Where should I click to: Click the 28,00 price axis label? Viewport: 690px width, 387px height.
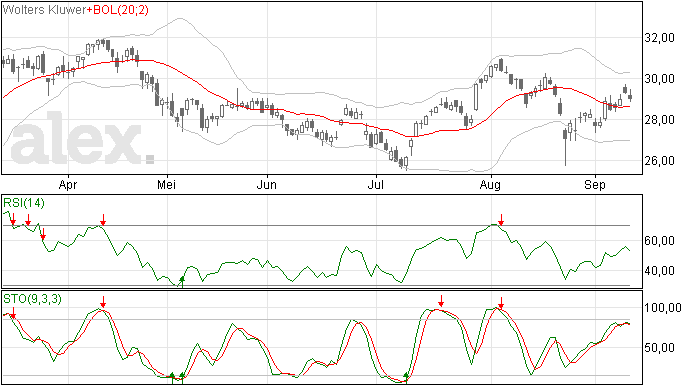coord(659,120)
